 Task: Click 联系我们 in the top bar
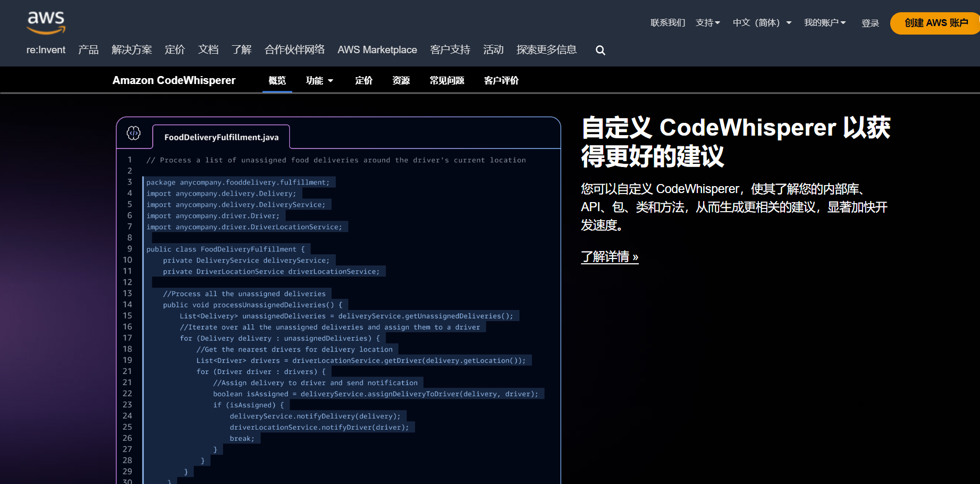click(x=667, y=23)
